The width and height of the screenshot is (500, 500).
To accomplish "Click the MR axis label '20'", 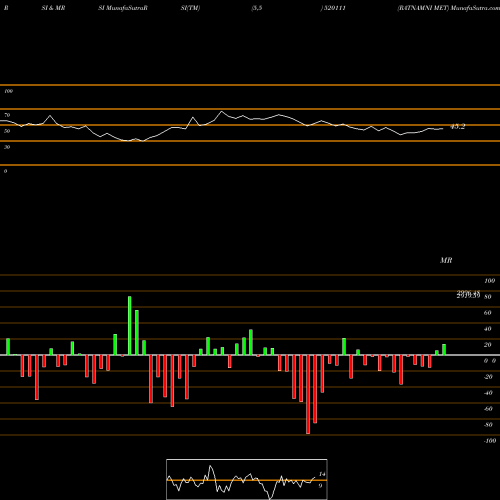I will 488,345.
